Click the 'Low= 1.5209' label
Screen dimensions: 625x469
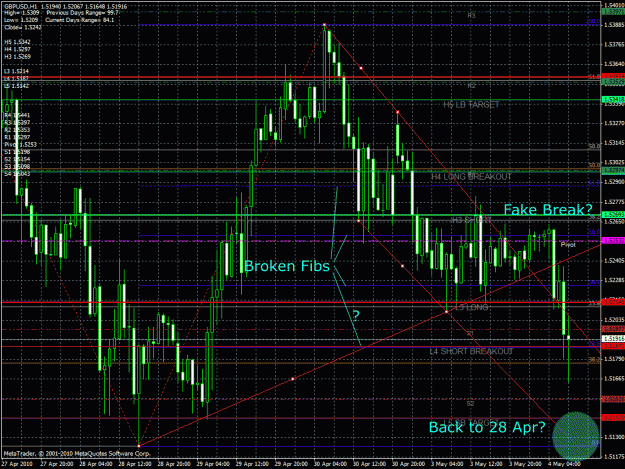point(21,20)
